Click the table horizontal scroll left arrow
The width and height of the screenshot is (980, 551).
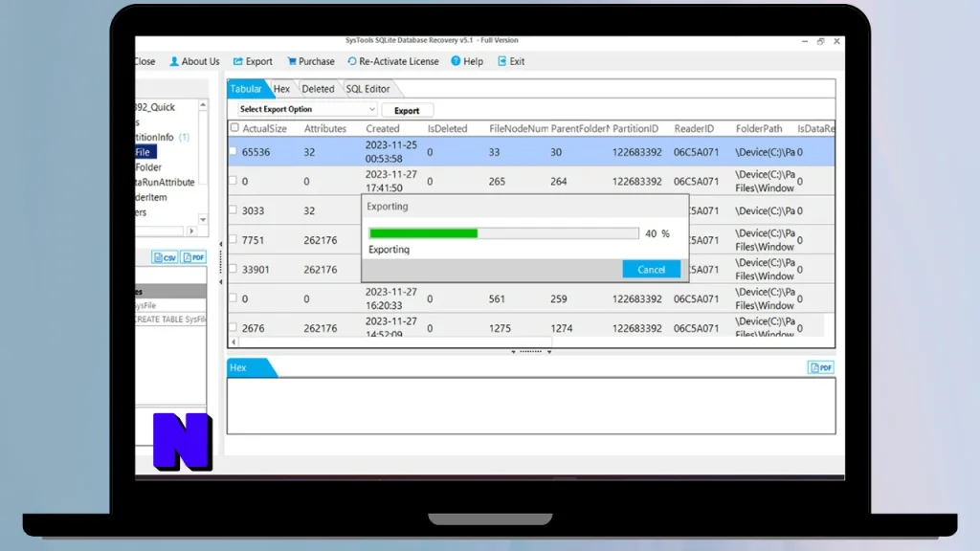[x=234, y=342]
